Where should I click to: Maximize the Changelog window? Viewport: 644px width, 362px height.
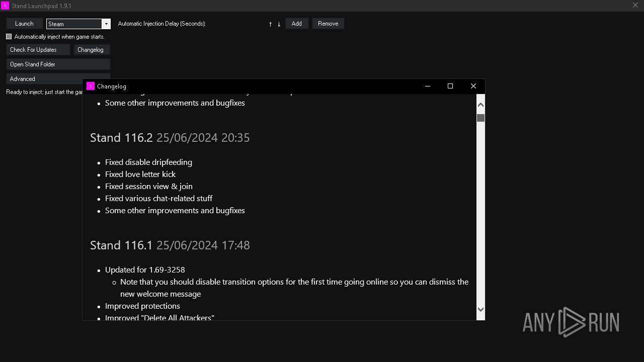(x=450, y=86)
